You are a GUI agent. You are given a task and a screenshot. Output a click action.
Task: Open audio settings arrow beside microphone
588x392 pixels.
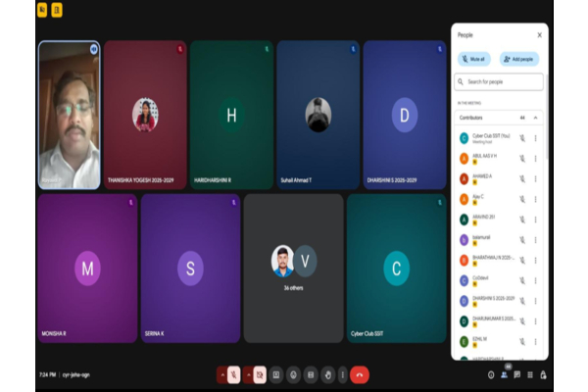tap(222, 373)
